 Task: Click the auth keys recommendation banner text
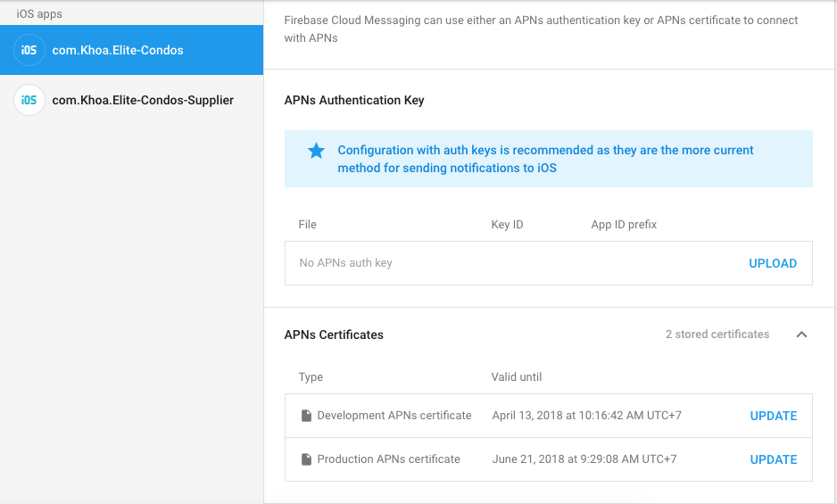pos(545,159)
